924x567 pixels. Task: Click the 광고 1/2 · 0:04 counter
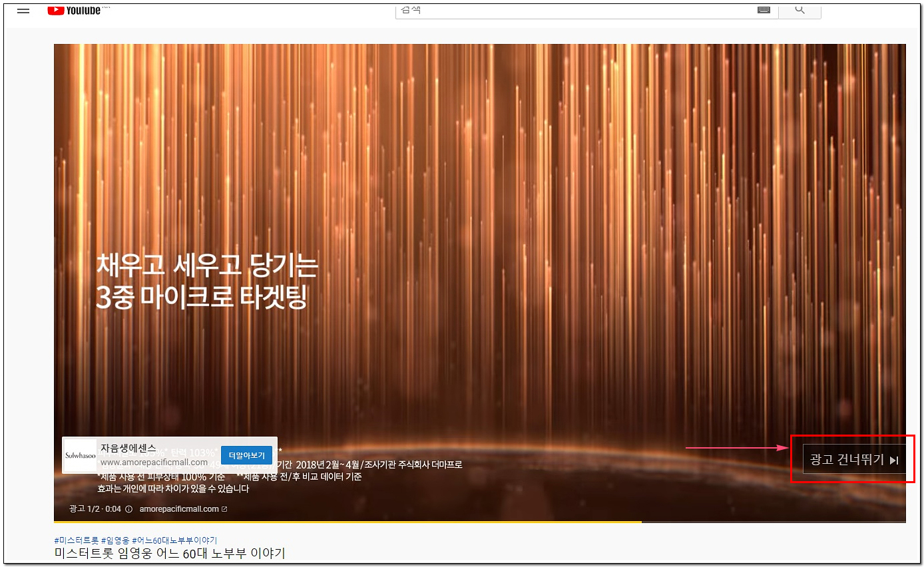coord(95,509)
